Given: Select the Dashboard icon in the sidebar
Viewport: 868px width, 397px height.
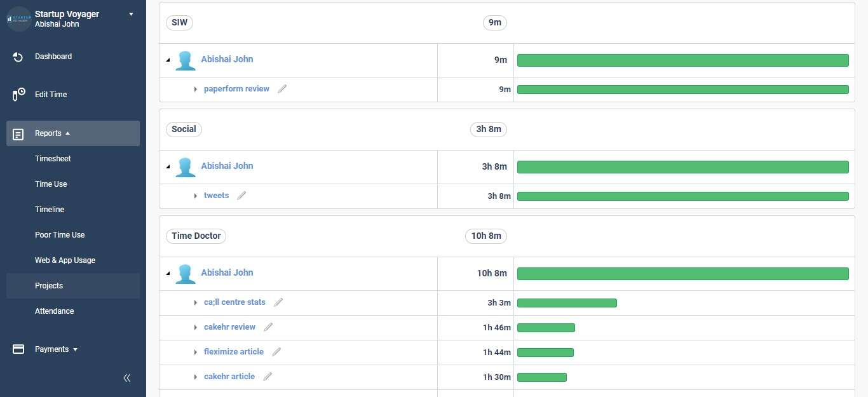Looking at the screenshot, I should 18,57.
